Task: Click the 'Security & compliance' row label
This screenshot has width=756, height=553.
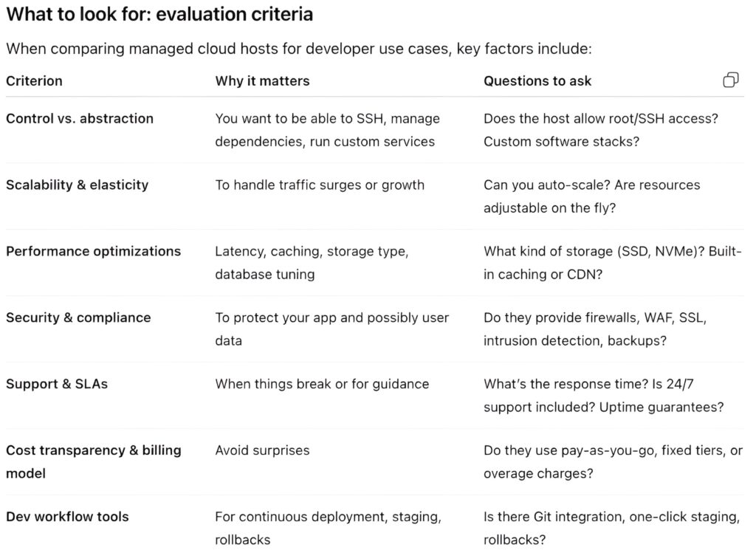Action: tap(78, 317)
